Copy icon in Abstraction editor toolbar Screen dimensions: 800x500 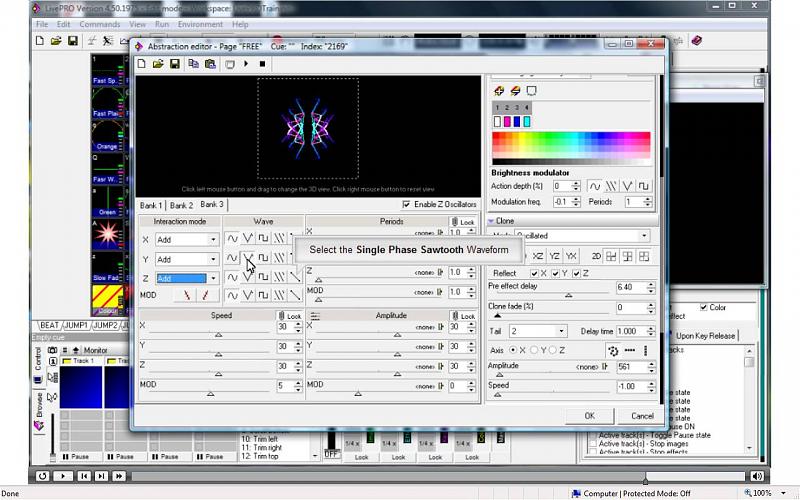[x=193, y=64]
